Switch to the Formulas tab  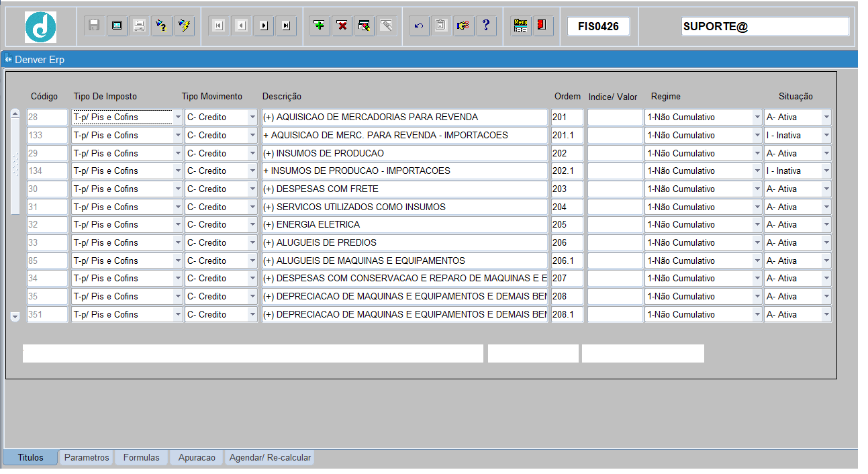pos(142,457)
